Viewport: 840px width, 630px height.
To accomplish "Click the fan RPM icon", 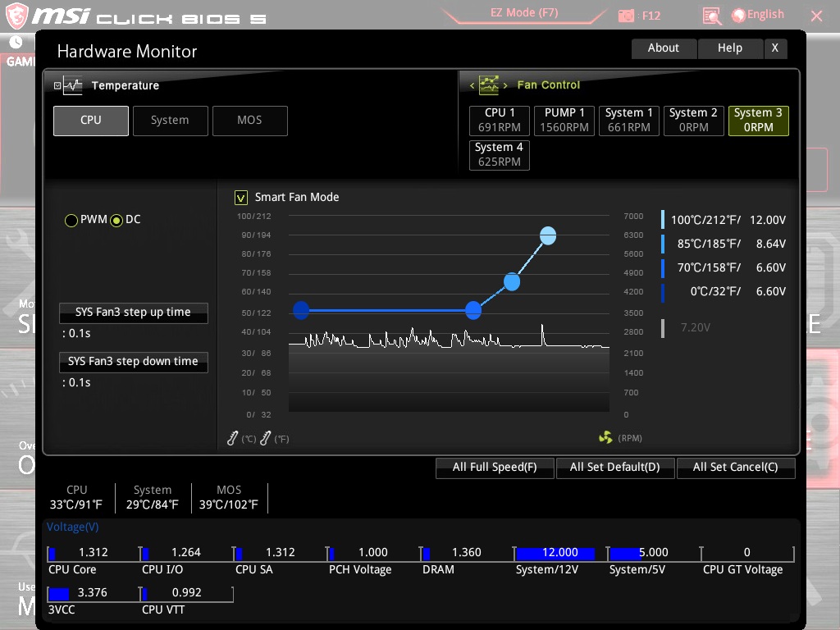I will pos(605,438).
